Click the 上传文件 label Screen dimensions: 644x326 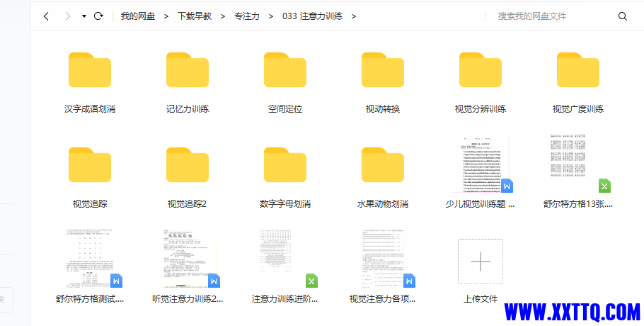pyautogui.click(x=481, y=299)
